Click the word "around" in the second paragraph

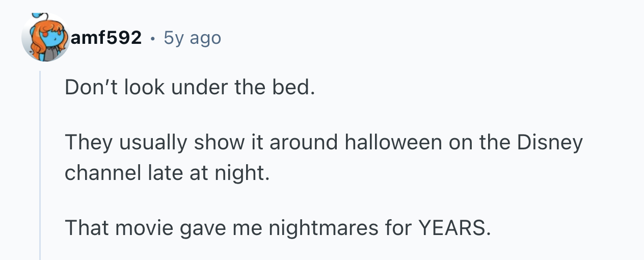304,143
